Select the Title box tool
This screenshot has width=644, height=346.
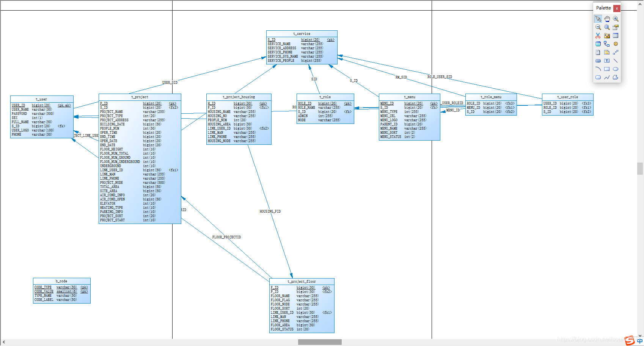click(x=598, y=61)
